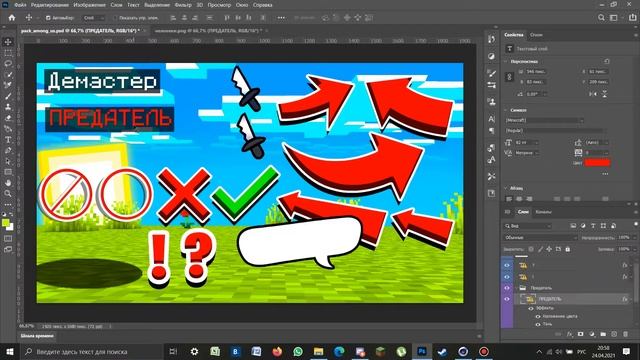
Task: Click foreground color swatch in toolbox
Action: 6,223
